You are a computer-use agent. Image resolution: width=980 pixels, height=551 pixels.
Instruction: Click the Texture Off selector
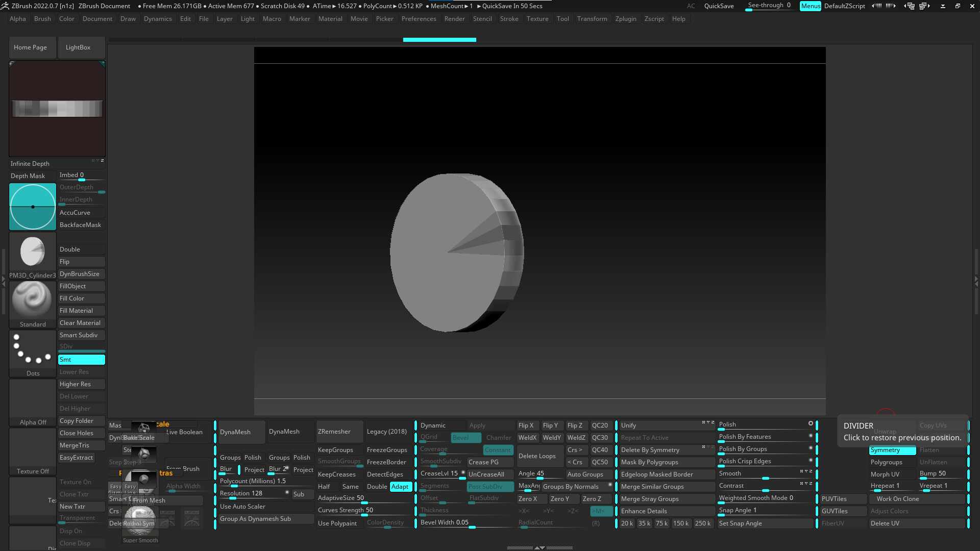[33, 450]
